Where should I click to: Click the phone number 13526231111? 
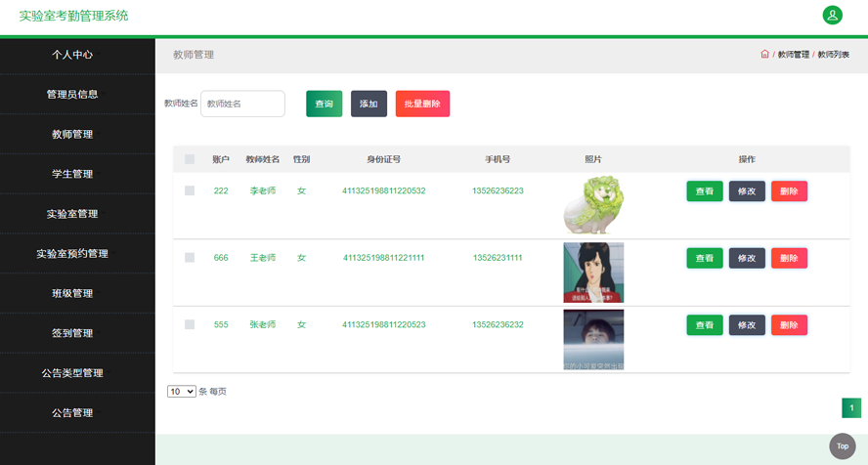tap(498, 258)
